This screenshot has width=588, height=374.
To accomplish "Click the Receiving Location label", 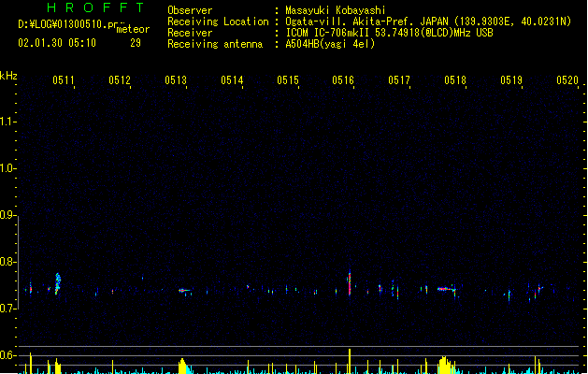I will [x=218, y=22].
